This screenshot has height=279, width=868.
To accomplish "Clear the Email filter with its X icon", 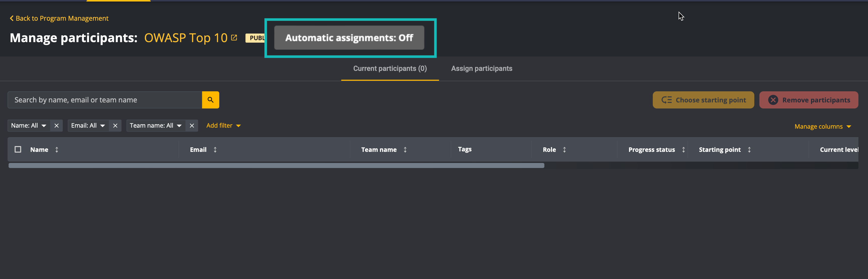I will (115, 125).
